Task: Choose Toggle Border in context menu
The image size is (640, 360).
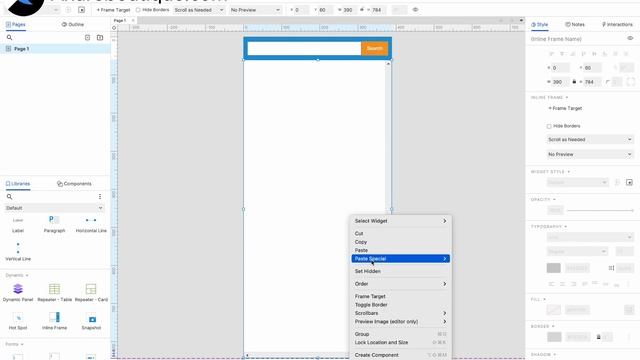Action: click(x=400, y=305)
